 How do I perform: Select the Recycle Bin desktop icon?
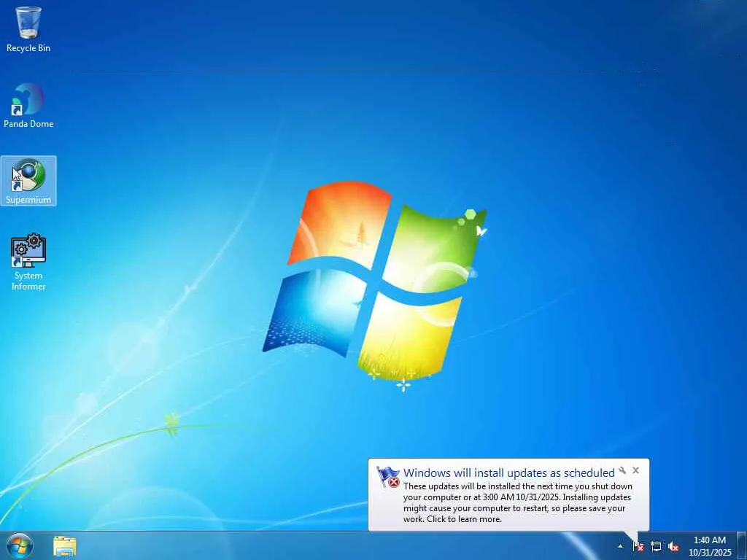tap(28, 28)
